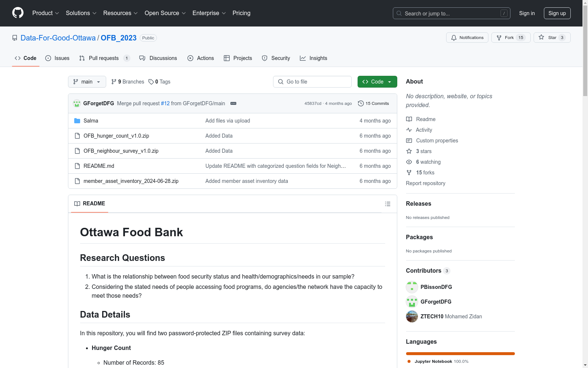Open the Security tab
This screenshot has height=368, width=588.
coord(276,58)
